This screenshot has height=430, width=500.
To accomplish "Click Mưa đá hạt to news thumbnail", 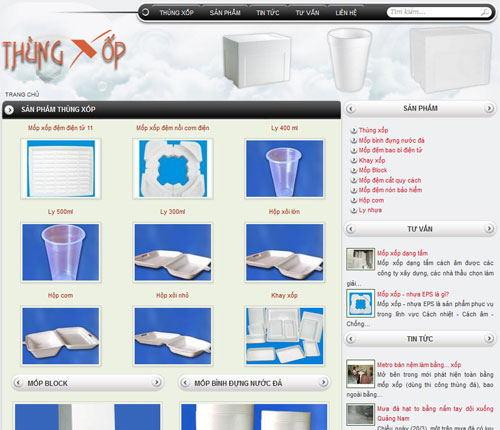I will pos(360,415).
